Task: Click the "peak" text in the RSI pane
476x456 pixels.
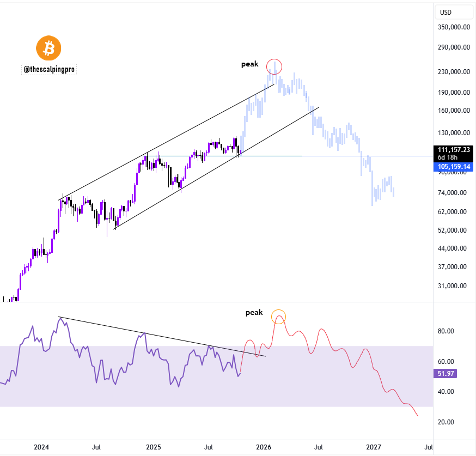Action: (254, 313)
